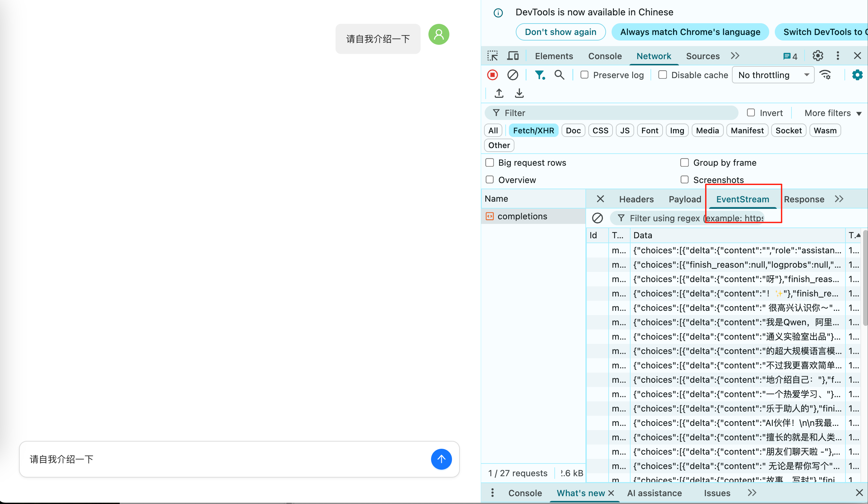Switch to the Console panel tab
The image size is (868, 504).
click(605, 56)
